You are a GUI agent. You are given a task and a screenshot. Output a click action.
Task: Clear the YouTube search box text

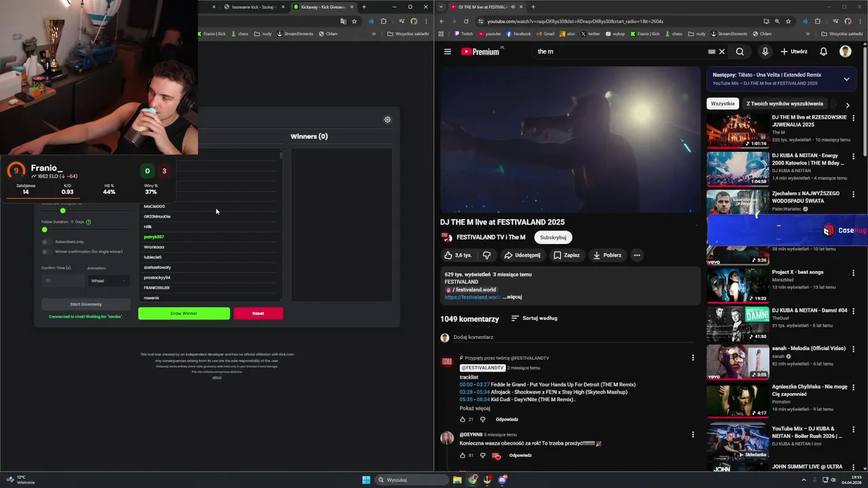722,52
